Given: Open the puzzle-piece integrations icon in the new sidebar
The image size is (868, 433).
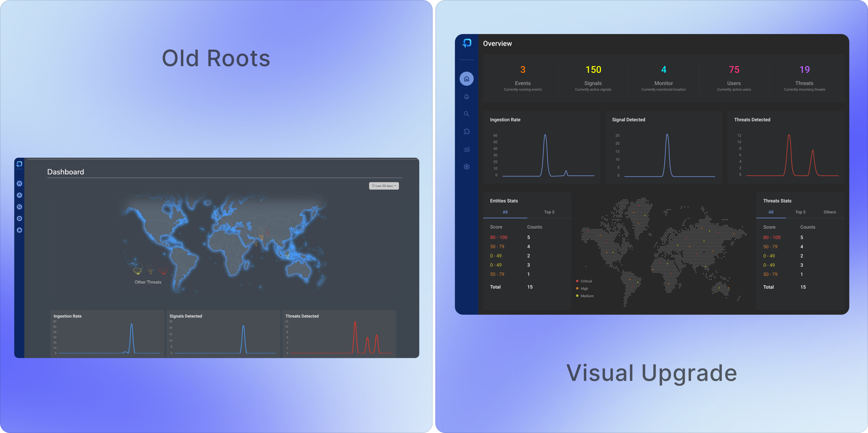Looking at the screenshot, I should coord(466,132).
